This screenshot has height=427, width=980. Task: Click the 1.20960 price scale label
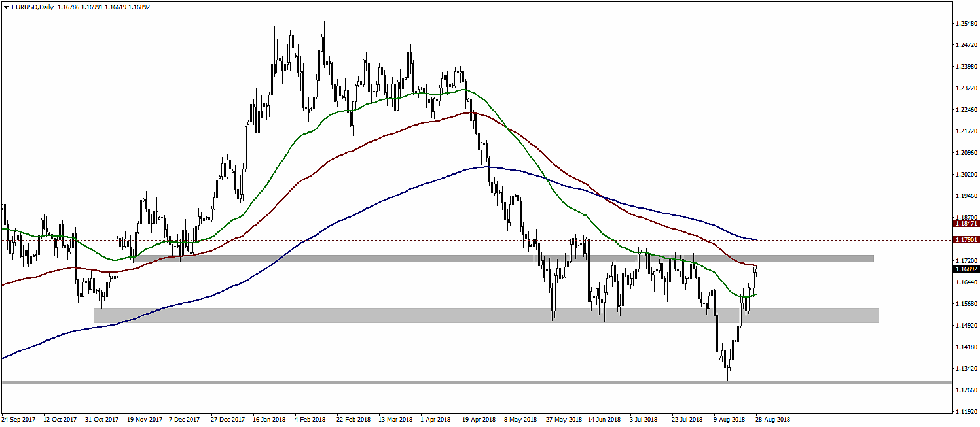pyautogui.click(x=967, y=153)
